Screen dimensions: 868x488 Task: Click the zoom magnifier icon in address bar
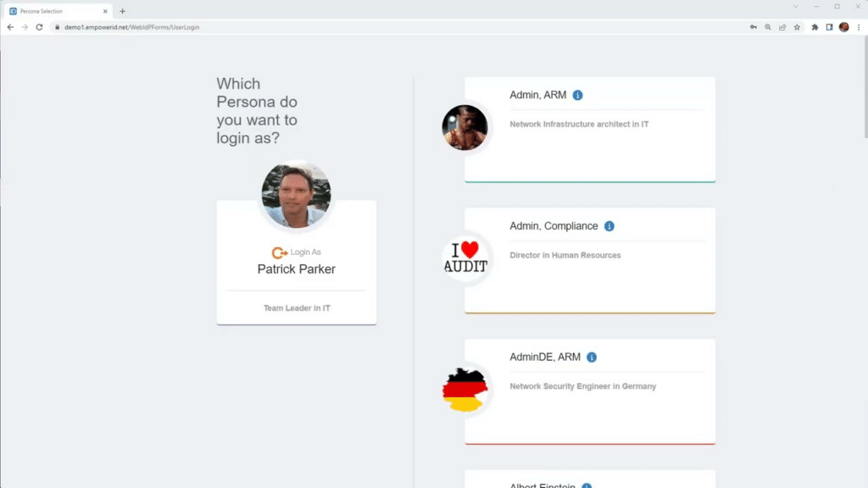768,27
